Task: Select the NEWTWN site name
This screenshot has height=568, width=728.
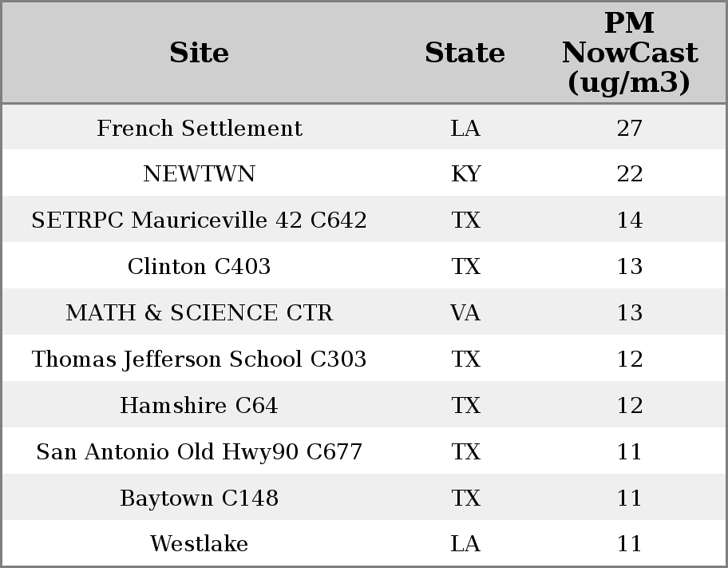Action: pyautogui.click(x=200, y=174)
